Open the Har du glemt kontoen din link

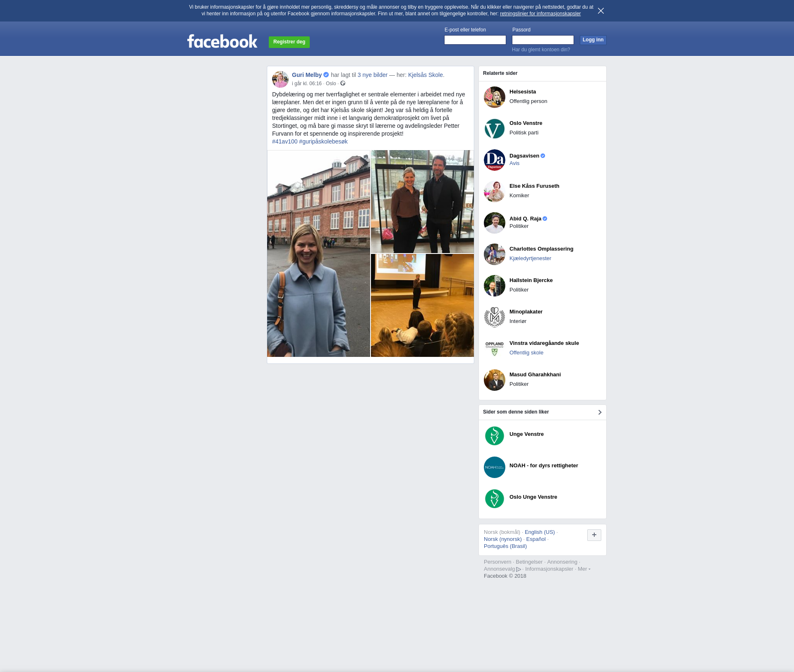pos(541,50)
